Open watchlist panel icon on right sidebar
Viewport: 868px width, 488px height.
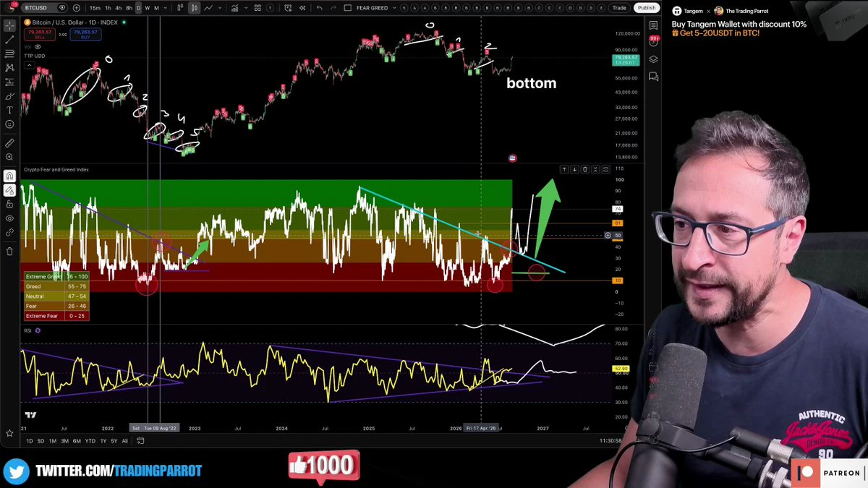tap(653, 25)
